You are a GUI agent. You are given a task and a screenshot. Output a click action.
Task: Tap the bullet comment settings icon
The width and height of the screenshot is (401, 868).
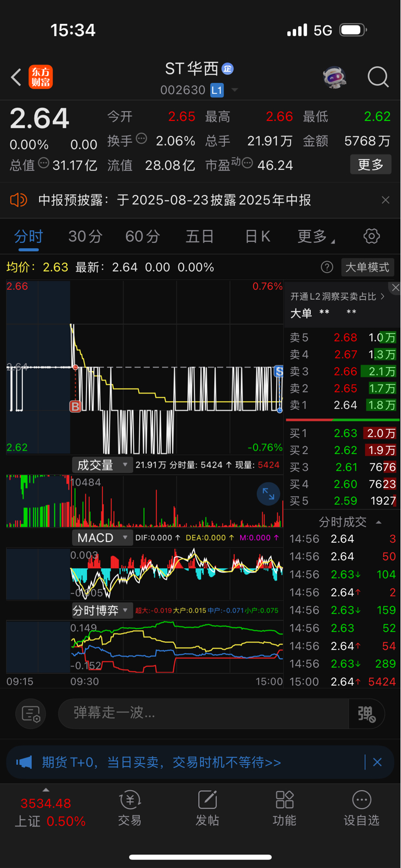[31, 714]
